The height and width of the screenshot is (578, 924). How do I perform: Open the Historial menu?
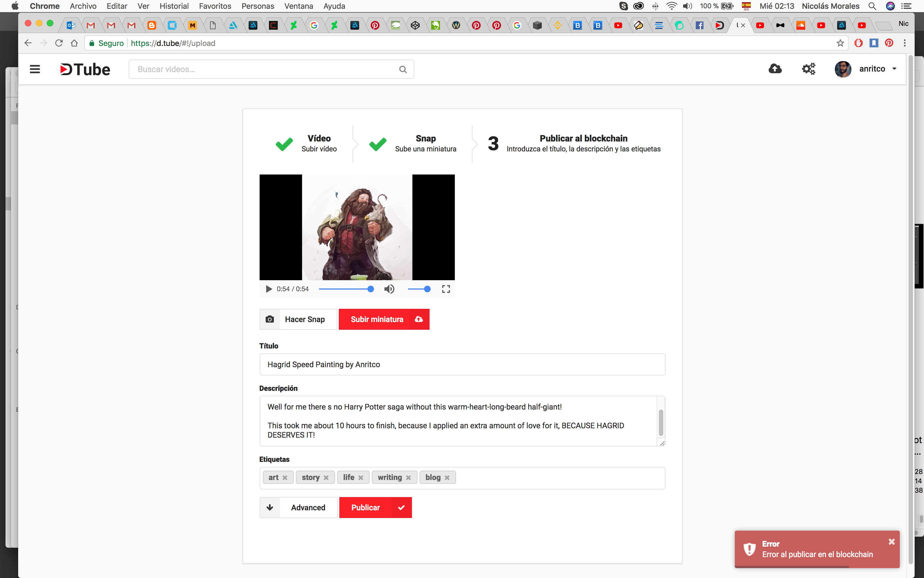tap(174, 6)
